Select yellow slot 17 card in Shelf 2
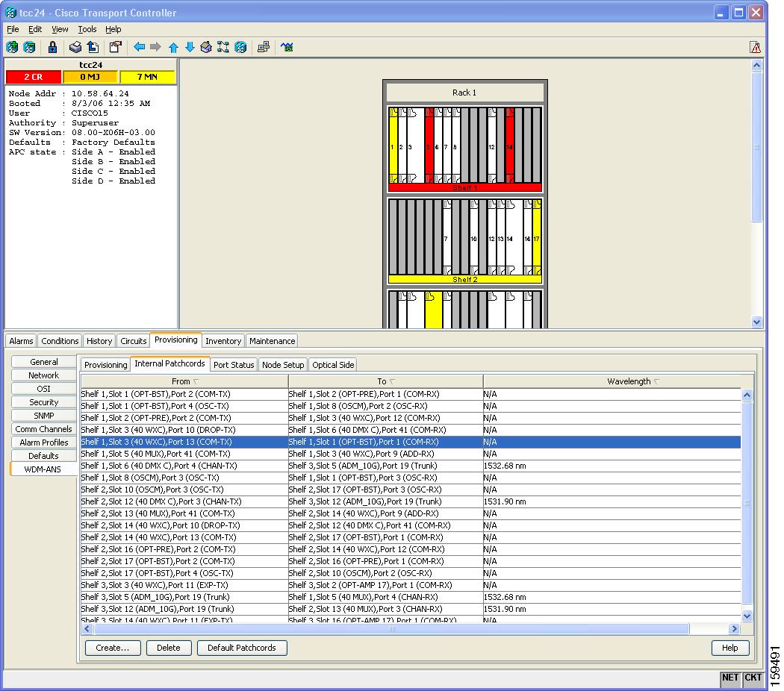The image size is (784, 691). coord(537,237)
